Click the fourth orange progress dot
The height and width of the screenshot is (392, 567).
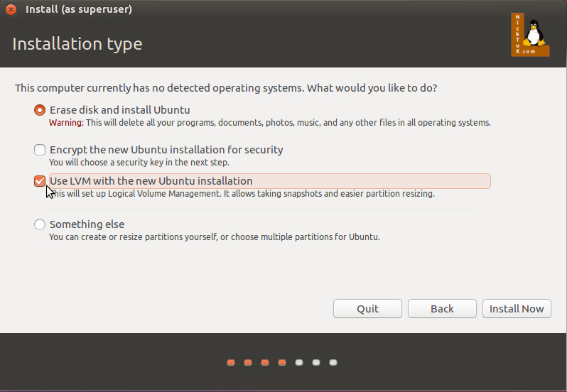[282, 362]
